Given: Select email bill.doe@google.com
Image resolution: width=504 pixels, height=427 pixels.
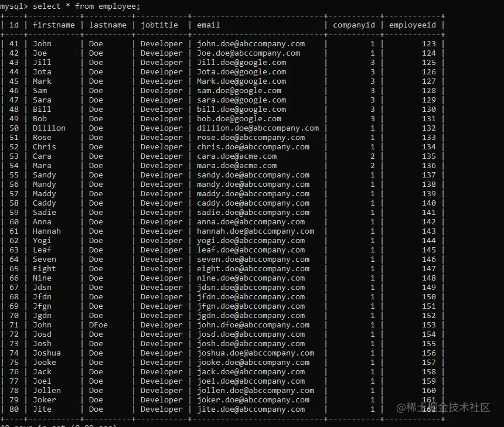Looking at the screenshot, I should click(x=241, y=110).
